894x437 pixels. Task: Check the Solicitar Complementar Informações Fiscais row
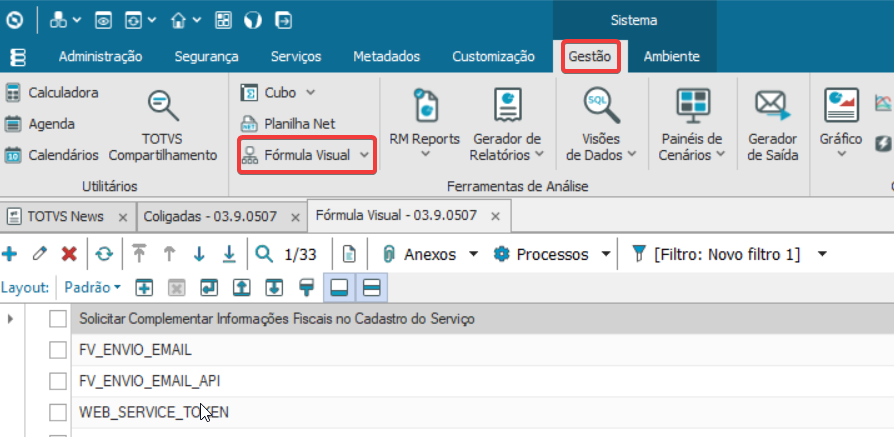point(58,319)
